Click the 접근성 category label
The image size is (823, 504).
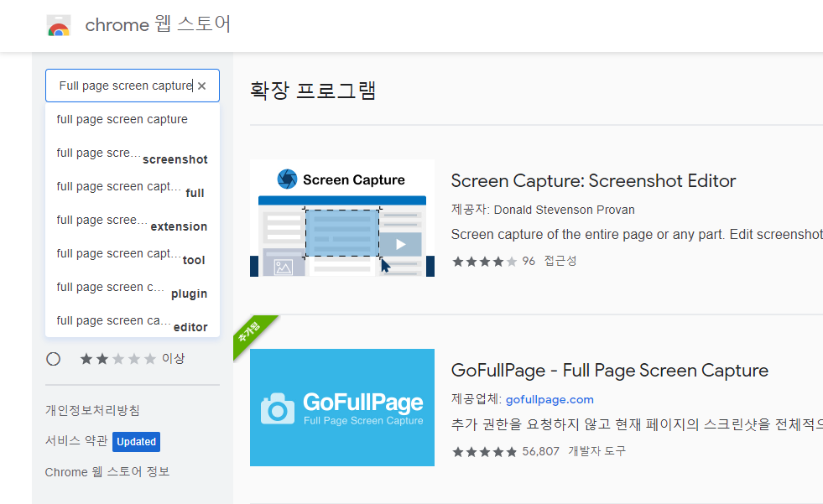(560, 261)
